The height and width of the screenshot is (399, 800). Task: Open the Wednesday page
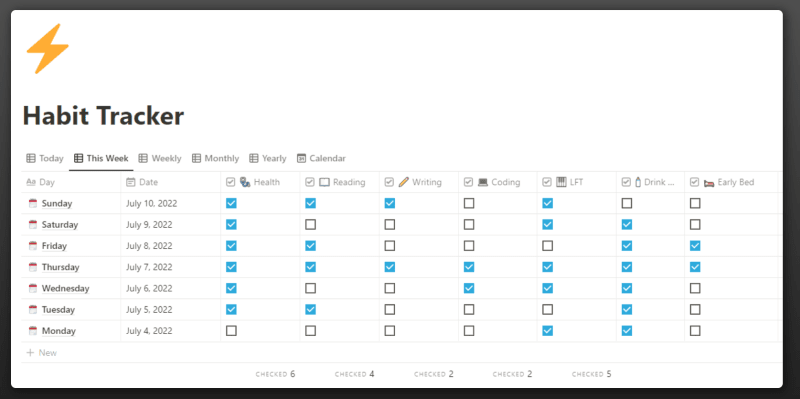[65, 288]
